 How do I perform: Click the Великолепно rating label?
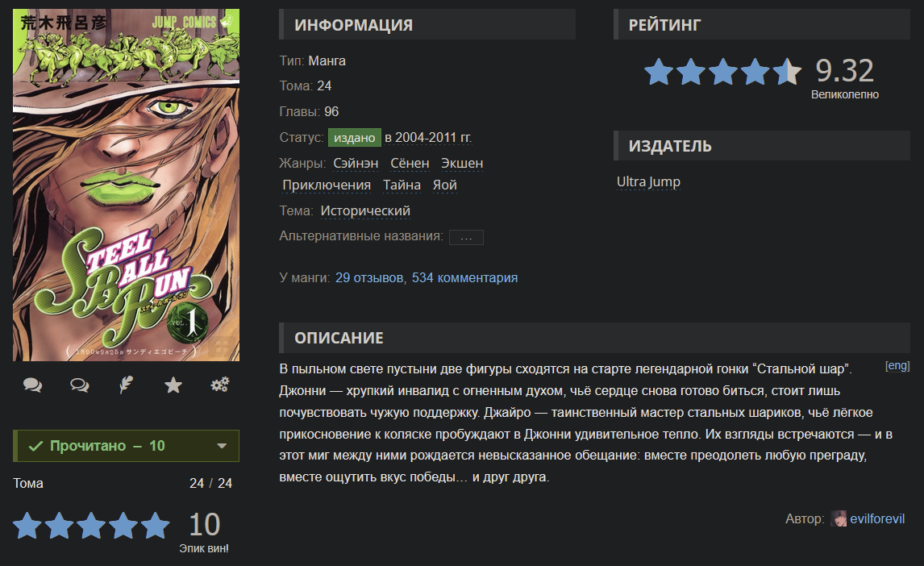(x=844, y=95)
